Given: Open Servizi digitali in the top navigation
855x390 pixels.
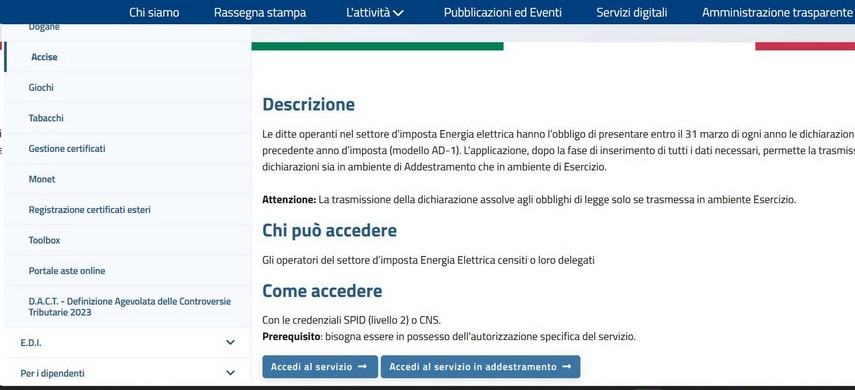Looking at the screenshot, I should point(632,13).
